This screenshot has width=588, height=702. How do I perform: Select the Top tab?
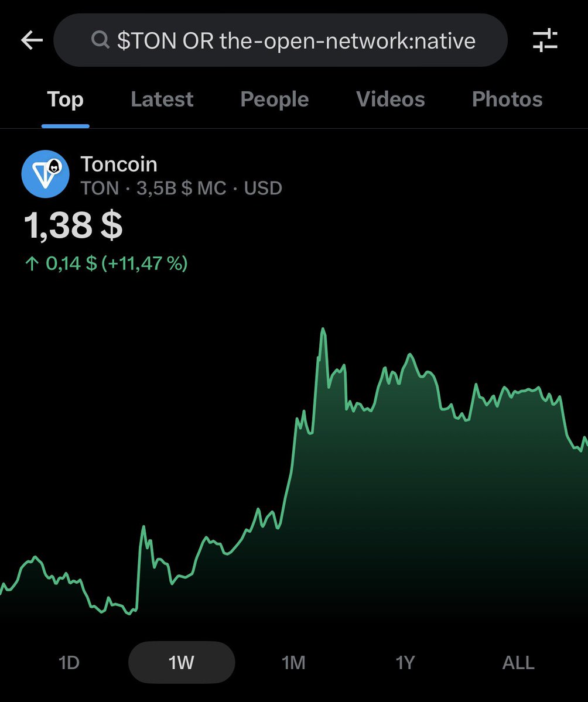click(65, 100)
